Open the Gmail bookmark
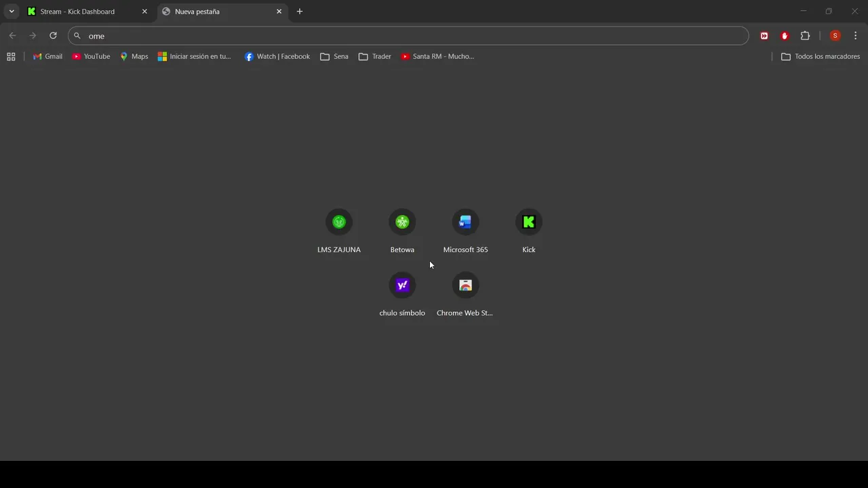The width and height of the screenshot is (868, 488). [x=47, y=56]
